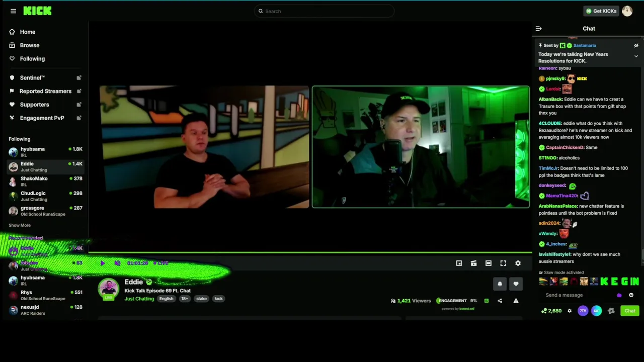644x362 pixels.
Task: Open Sentinel in the sidebar
Action: [32, 78]
